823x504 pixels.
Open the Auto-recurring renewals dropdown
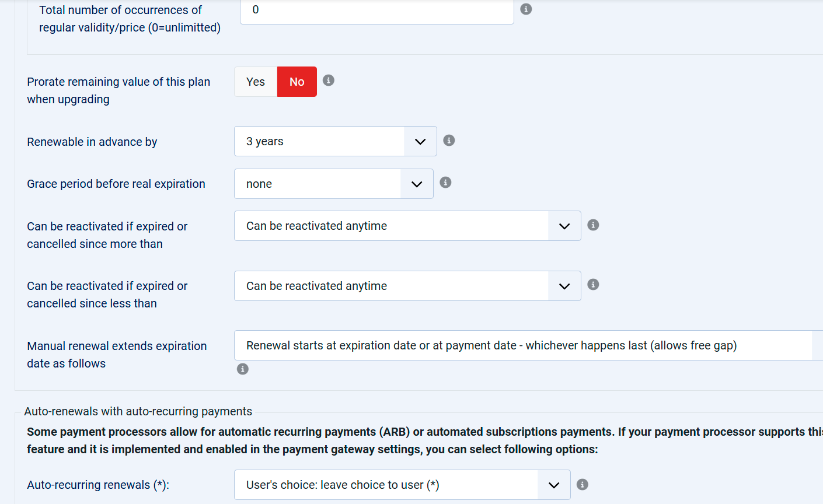click(x=402, y=485)
